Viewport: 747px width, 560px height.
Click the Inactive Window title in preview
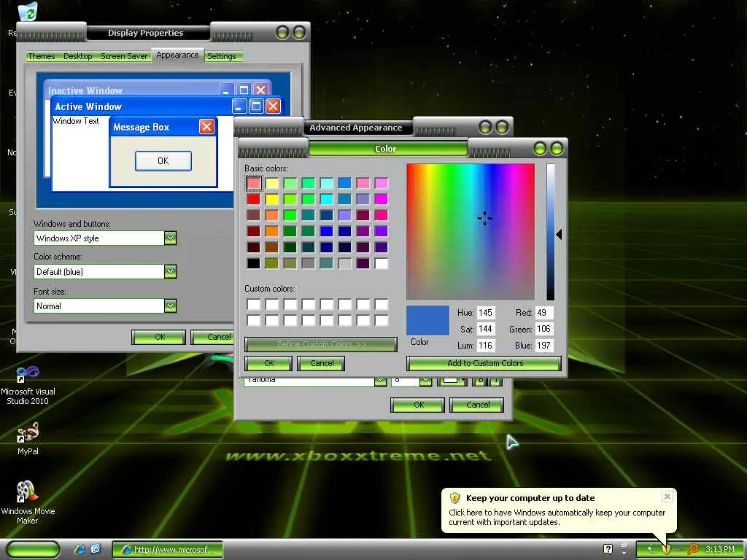point(85,90)
